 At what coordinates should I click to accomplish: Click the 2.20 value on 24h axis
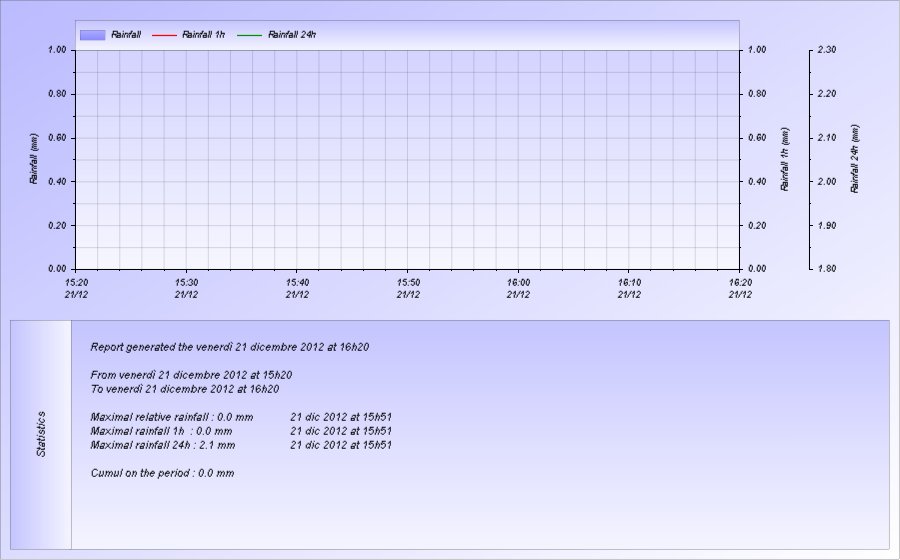coord(827,94)
